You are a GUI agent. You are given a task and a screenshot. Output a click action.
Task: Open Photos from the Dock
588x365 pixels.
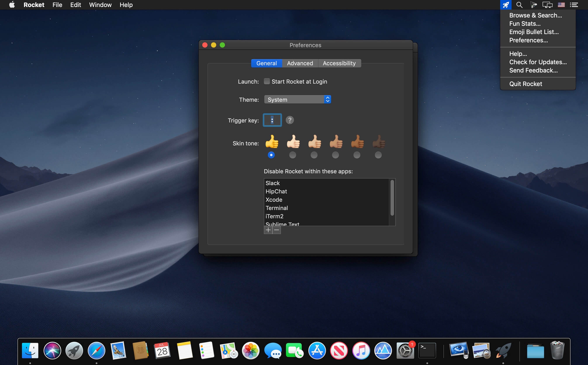(251, 351)
